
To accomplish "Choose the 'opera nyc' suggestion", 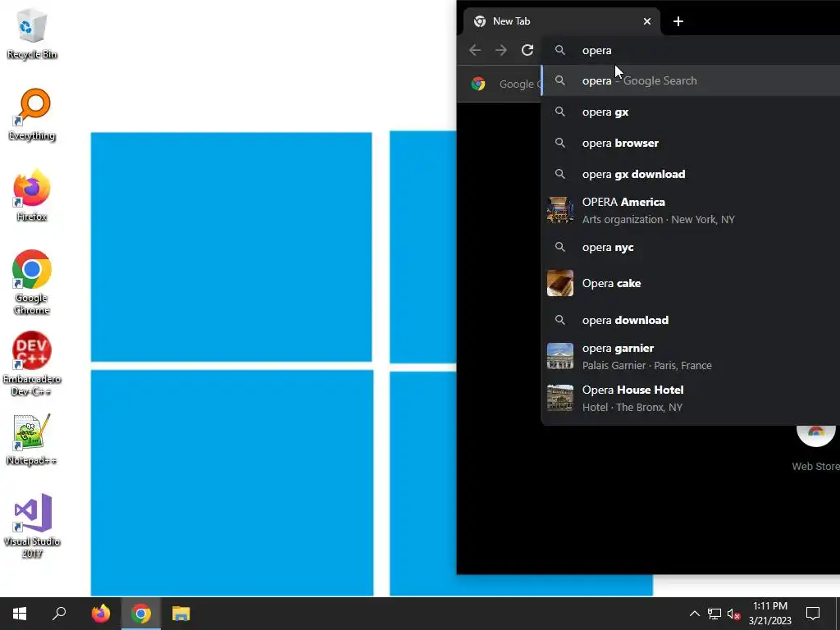I will 691,248.
